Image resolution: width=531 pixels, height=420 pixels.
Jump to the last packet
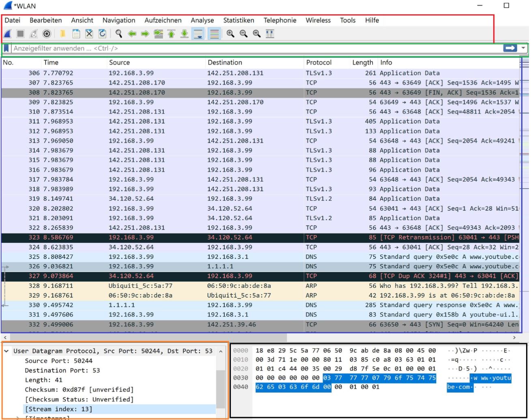click(x=185, y=34)
